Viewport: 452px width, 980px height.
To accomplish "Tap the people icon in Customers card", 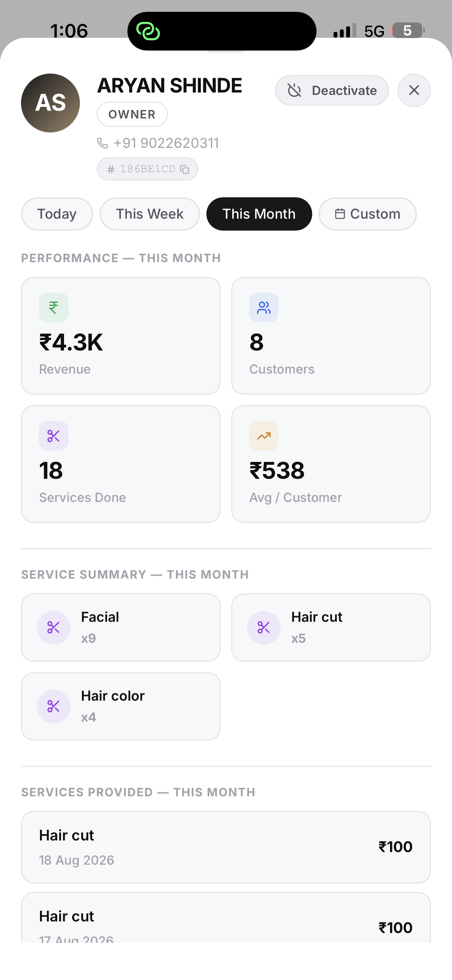I will pyautogui.click(x=263, y=307).
